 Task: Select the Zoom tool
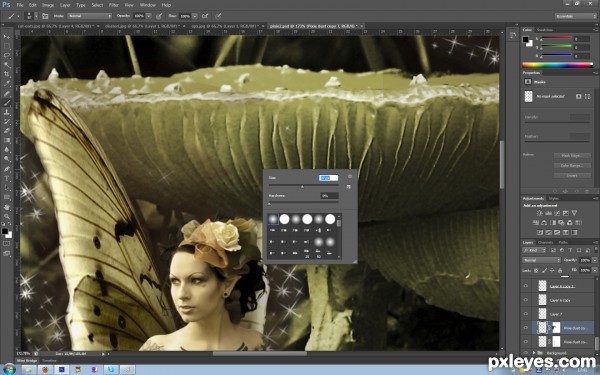tap(7, 217)
